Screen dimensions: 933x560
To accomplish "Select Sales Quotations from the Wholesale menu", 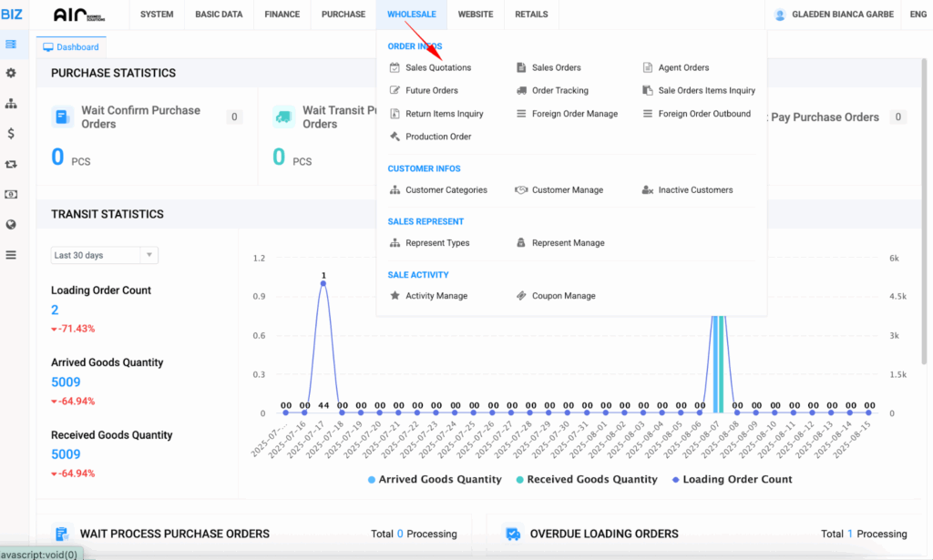I will (438, 67).
